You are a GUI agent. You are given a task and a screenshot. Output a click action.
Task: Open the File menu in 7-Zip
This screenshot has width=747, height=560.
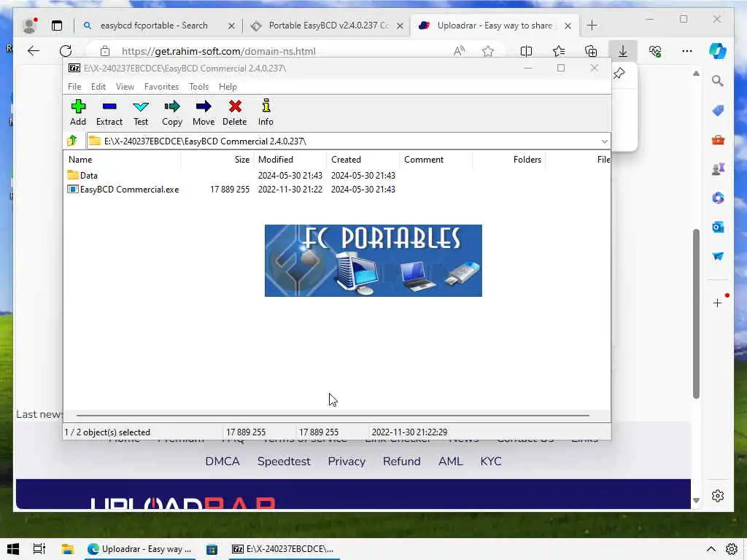pos(74,87)
